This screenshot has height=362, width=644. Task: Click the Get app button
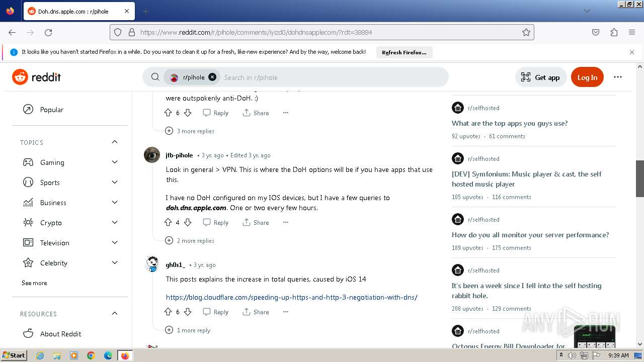click(541, 77)
